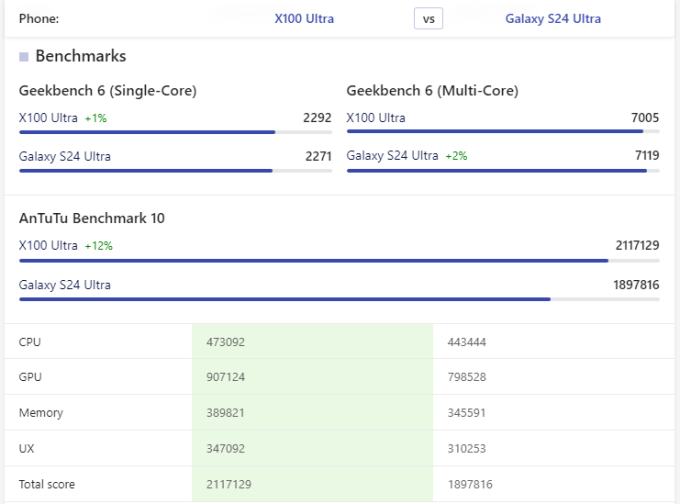Click Total score value 2117129 in table
Viewport: 680px width, 504px height.
tap(229, 484)
